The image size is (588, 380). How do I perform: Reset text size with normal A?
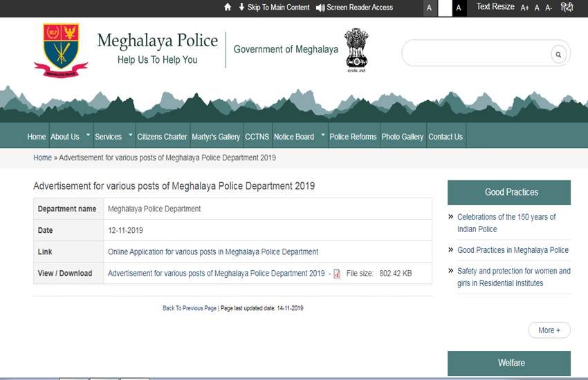[x=537, y=8]
